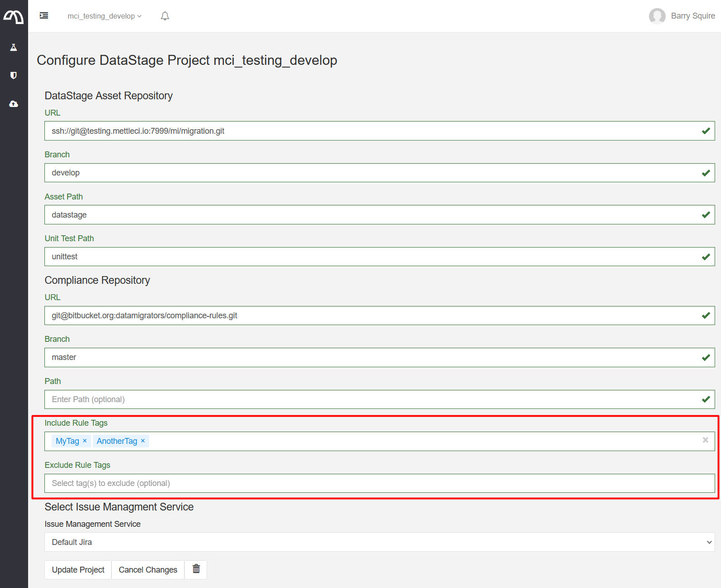Open the shield compliance icon in sidebar
Image resolution: width=721 pixels, height=588 pixels.
14,75
